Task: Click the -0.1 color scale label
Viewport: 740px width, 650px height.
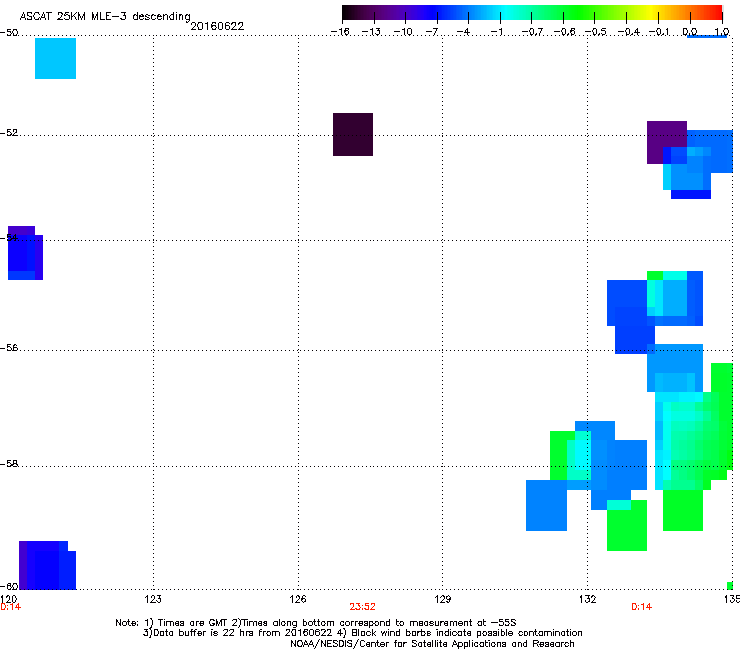Action: click(x=659, y=32)
